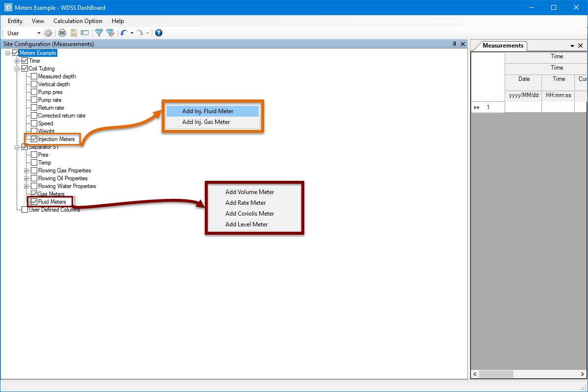Open the blue Help question icon
Viewport: 588px width, 392px height.
click(x=159, y=33)
